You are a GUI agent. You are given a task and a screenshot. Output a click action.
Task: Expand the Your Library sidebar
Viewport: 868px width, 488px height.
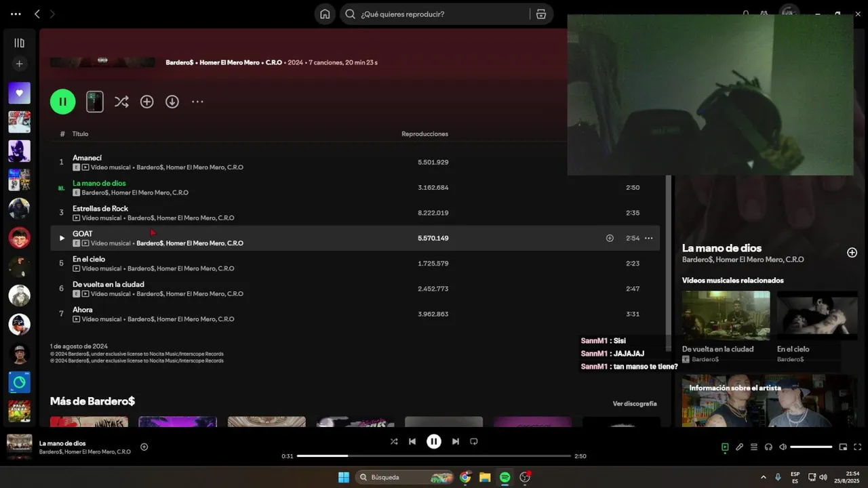point(19,43)
